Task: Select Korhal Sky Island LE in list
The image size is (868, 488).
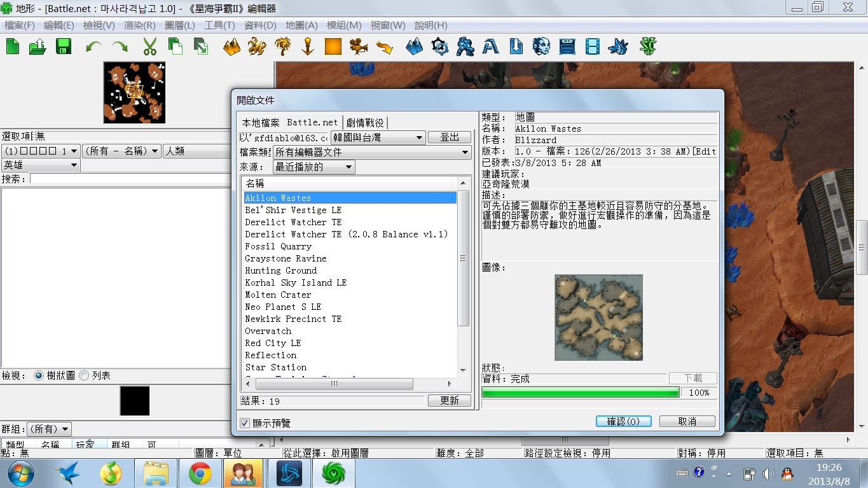Action: pyautogui.click(x=350, y=282)
